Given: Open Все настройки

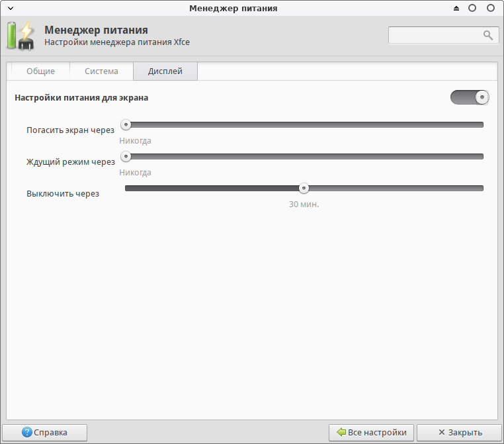Looking at the screenshot, I should tap(371, 433).
